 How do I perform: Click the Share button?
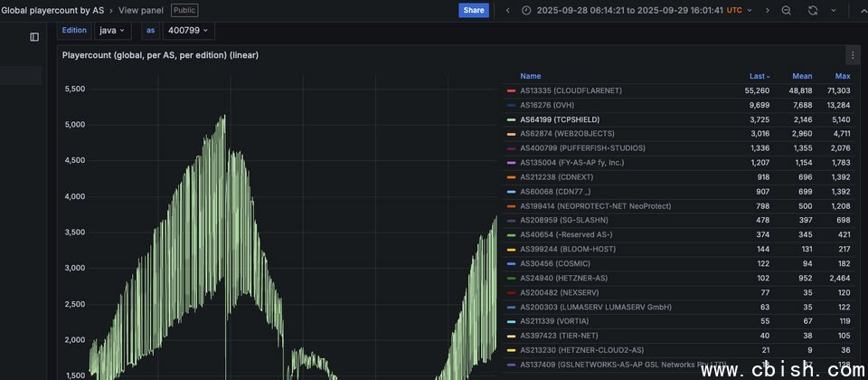pyautogui.click(x=473, y=10)
